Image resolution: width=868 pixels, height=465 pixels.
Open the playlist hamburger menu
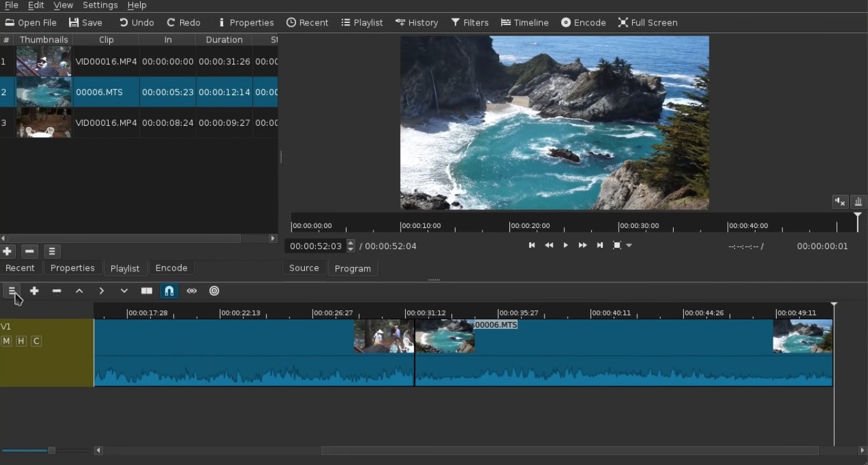52,251
